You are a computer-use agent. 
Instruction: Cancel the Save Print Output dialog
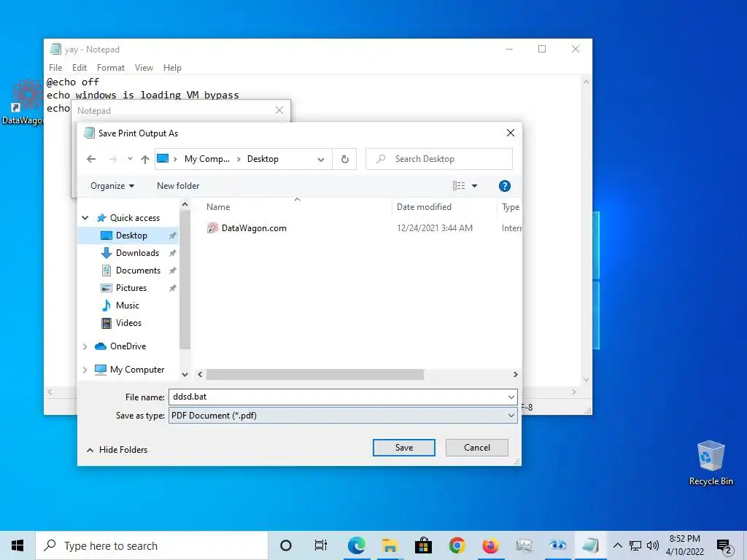(x=476, y=448)
